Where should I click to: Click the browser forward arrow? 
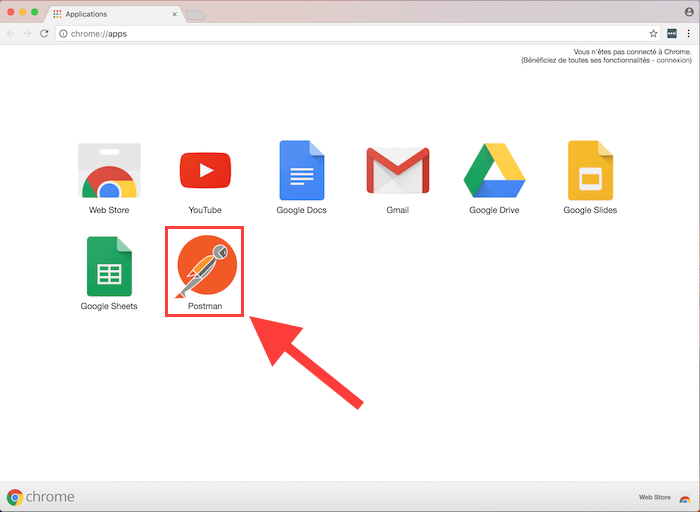pos(28,34)
